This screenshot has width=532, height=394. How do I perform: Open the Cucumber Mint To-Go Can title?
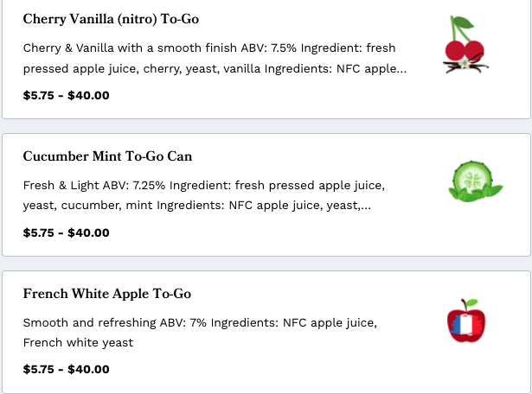tap(107, 156)
